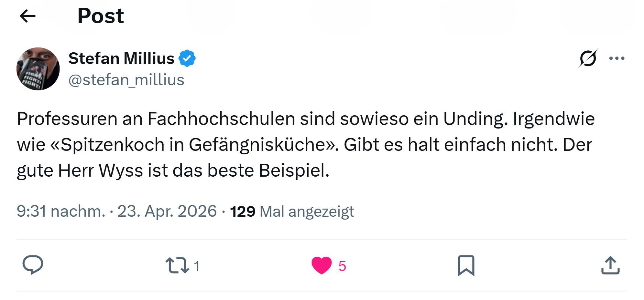Click the like count number 5

(x=342, y=266)
